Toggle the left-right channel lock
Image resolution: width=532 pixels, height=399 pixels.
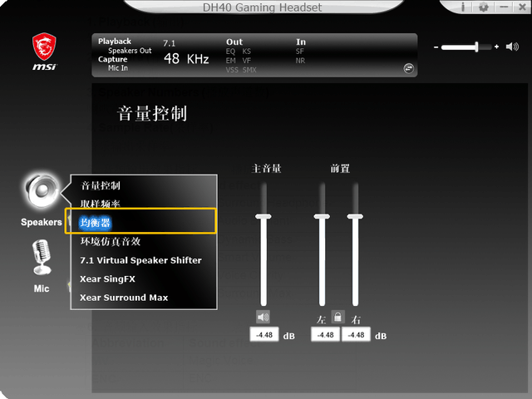click(x=337, y=318)
